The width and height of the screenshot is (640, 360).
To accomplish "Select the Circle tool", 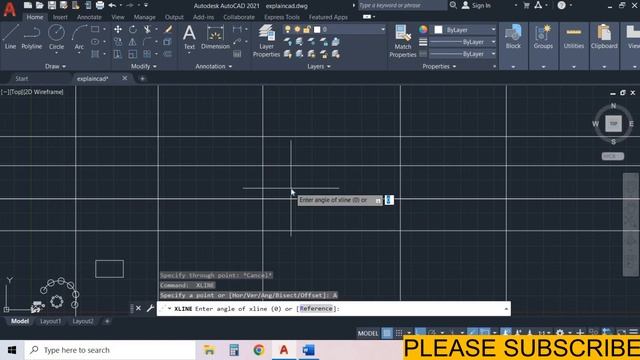I will click(x=56, y=37).
